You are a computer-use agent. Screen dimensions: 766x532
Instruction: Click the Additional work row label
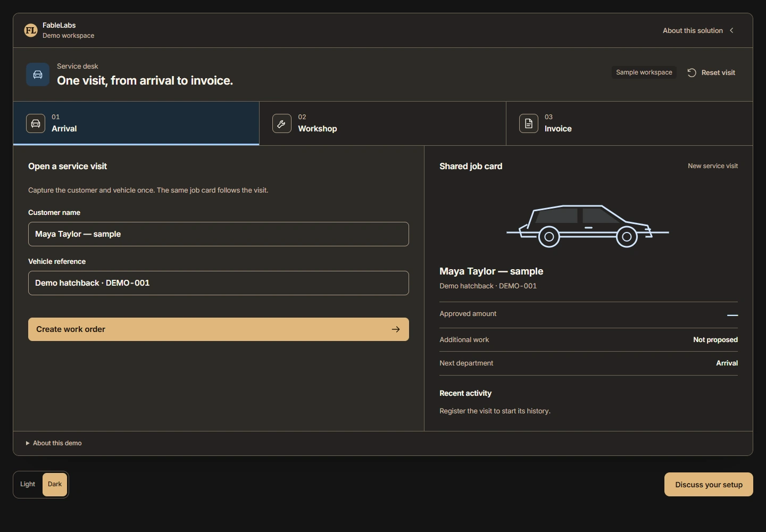(464, 340)
